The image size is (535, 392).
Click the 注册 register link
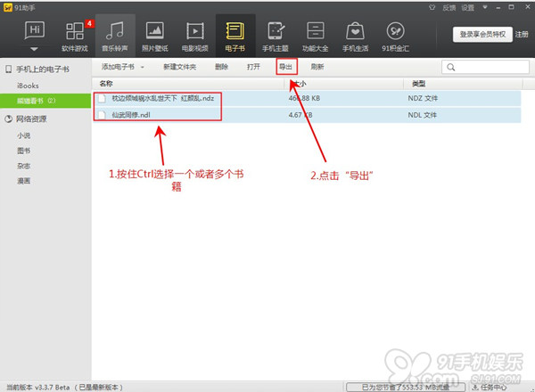click(522, 35)
